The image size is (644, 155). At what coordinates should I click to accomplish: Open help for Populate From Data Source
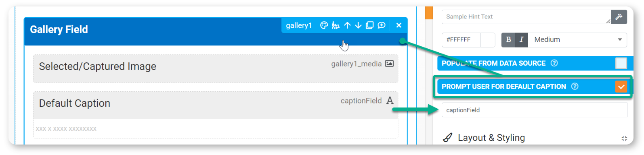[x=554, y=63]
